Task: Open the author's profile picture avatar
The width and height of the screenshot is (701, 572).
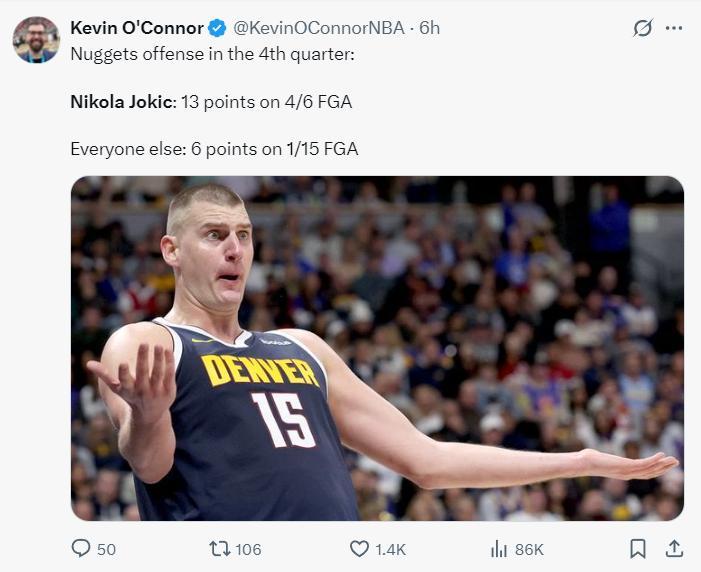Action: click(36, 40)
